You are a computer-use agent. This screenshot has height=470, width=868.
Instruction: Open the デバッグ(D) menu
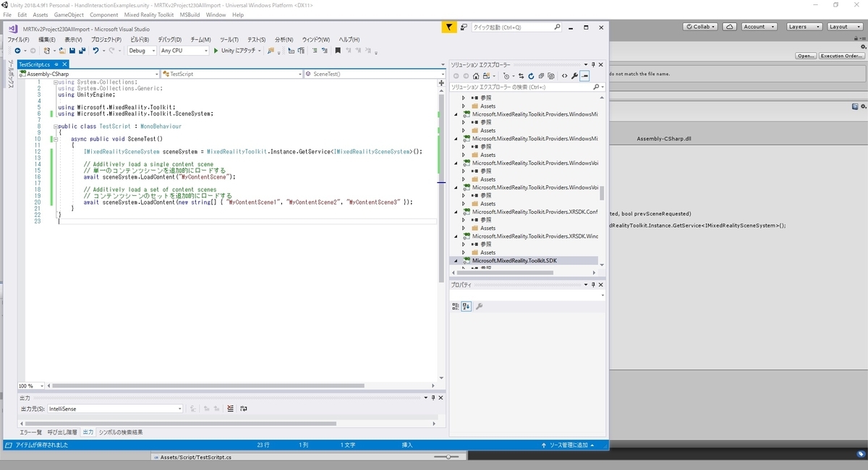(170, 39)
